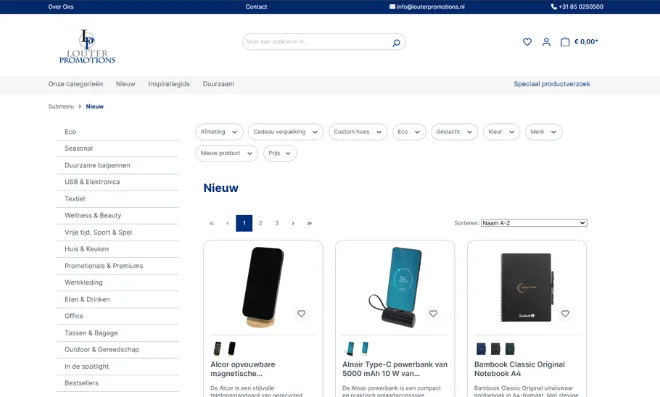Expand the Nieuw product filter

[x=226, y=153]
